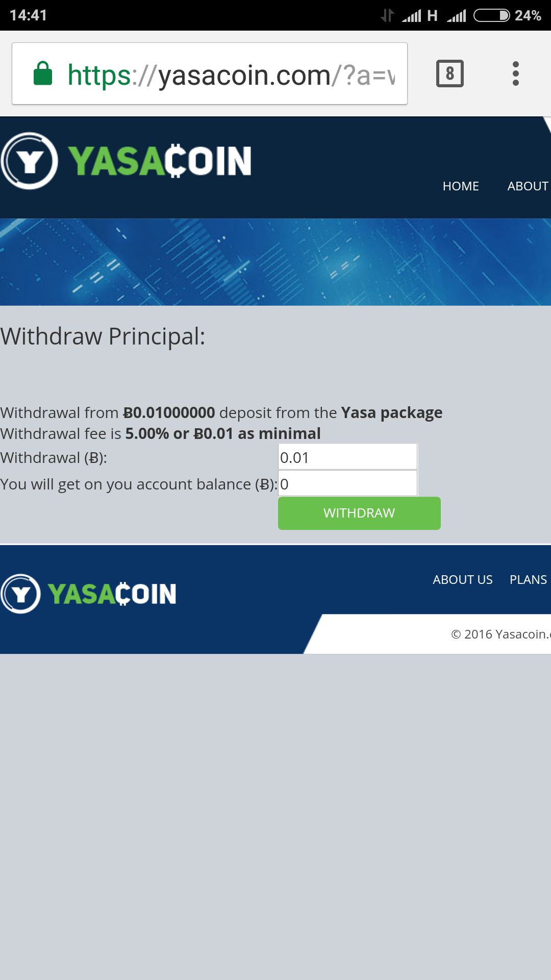The width and height of the screenshot is (551, 980).
Task: Open the Chrome three-dot overflow menu
Action: pyautogui.click(x=516, y=73)
